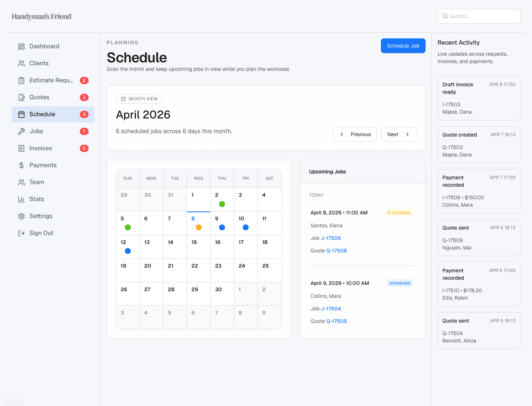Click the Stats bar chart icon
This screenshot has width=532, height=406.
[x=21, y=199]
